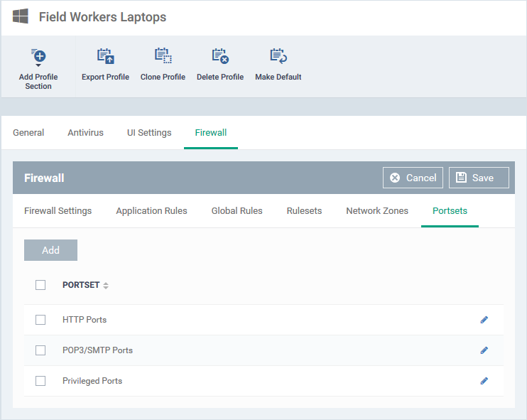Image resolution: width=527 pixels, height=420 pixels.
Task: Edit HTTP Ports with the pencil icon
Action: [x=484, y=320]
